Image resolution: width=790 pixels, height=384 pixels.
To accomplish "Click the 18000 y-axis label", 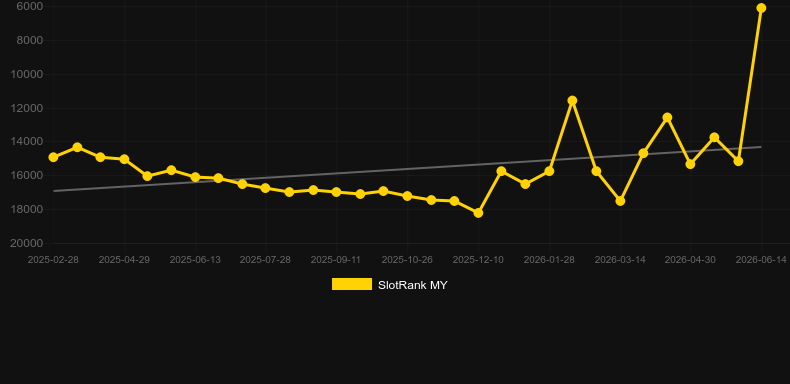I will coord(27,209).
